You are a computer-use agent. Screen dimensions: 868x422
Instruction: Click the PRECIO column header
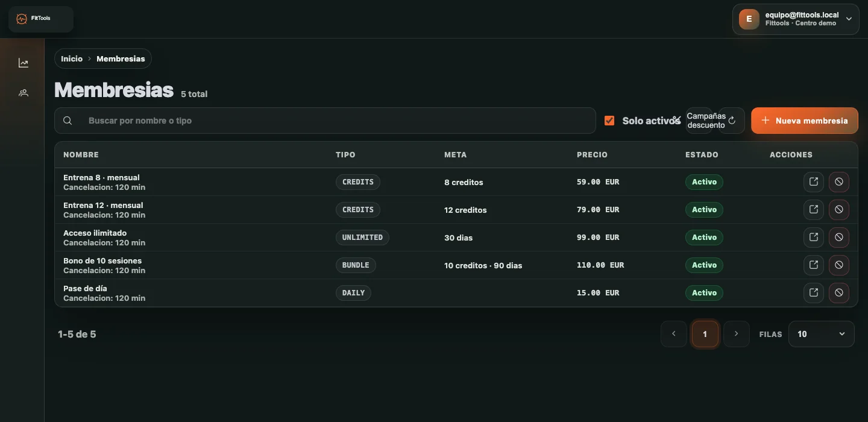pos(592,155)
